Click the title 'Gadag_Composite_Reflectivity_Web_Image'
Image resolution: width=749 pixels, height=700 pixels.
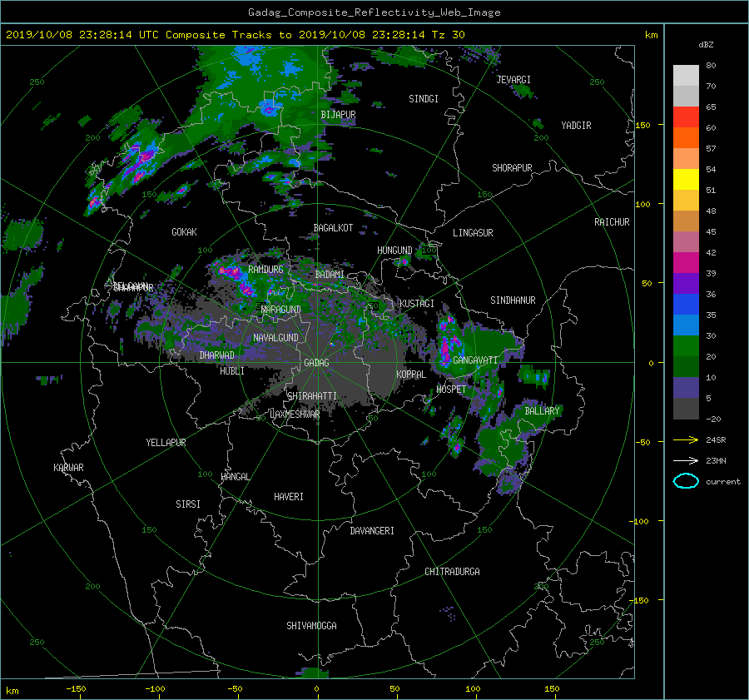(374, 12)
